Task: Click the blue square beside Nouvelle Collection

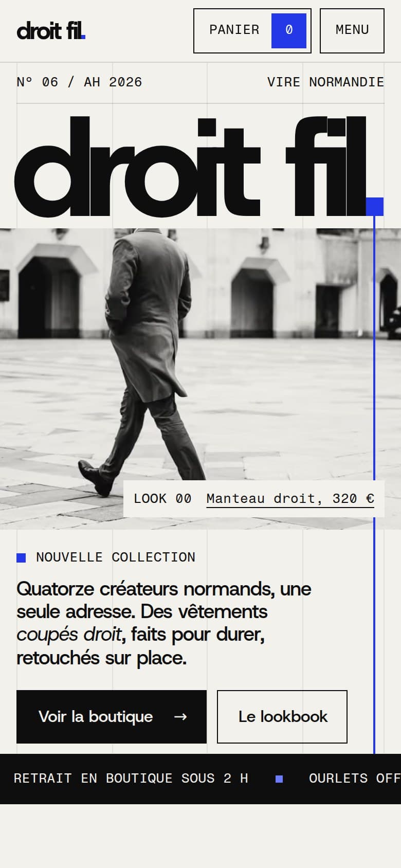Action: click(21, 557)
